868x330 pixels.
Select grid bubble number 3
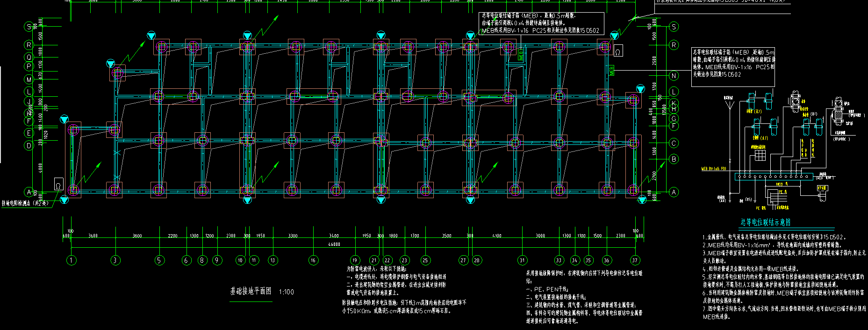[115, 260]
